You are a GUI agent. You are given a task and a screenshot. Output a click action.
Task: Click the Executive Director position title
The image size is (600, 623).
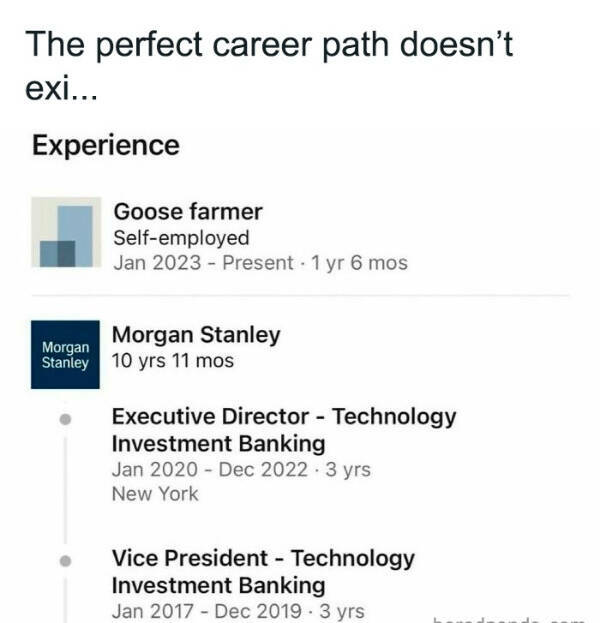point(283,430)
